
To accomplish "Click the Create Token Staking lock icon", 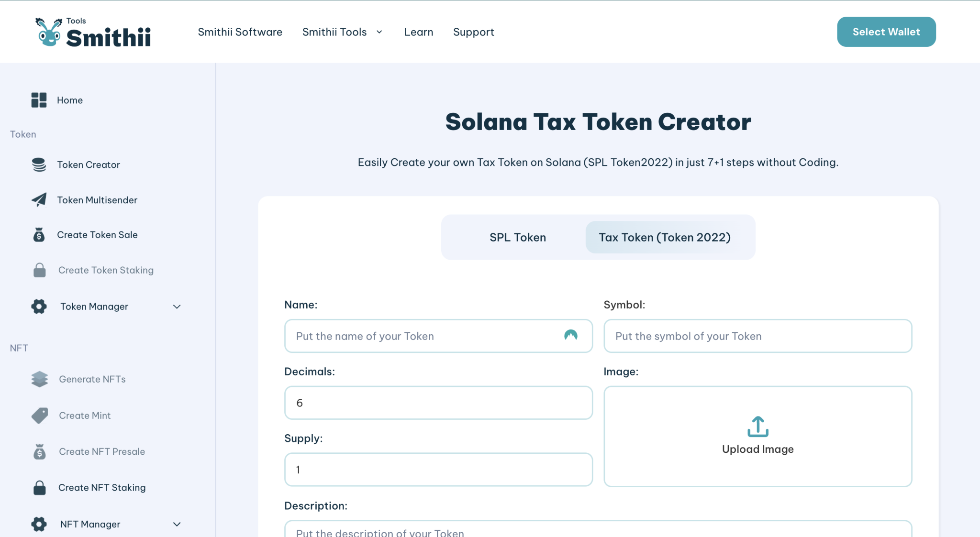I will (x=39, y=270).
